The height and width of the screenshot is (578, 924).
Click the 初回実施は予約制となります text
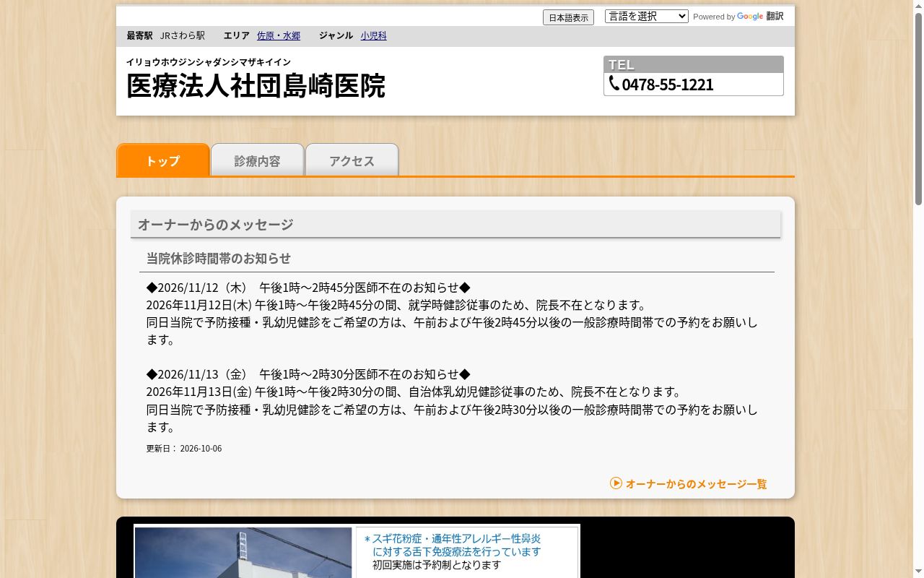[437, 564]
